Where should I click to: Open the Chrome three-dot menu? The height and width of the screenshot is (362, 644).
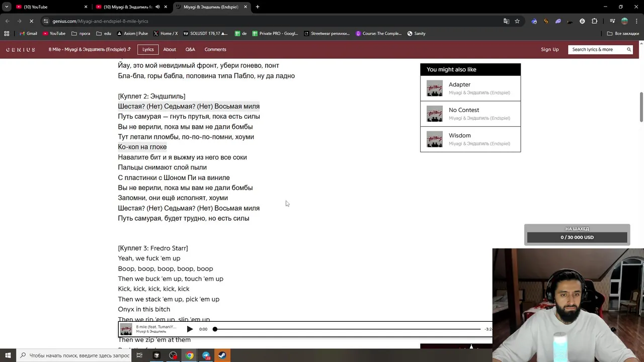pyautogui.click(x=636, y=21)
